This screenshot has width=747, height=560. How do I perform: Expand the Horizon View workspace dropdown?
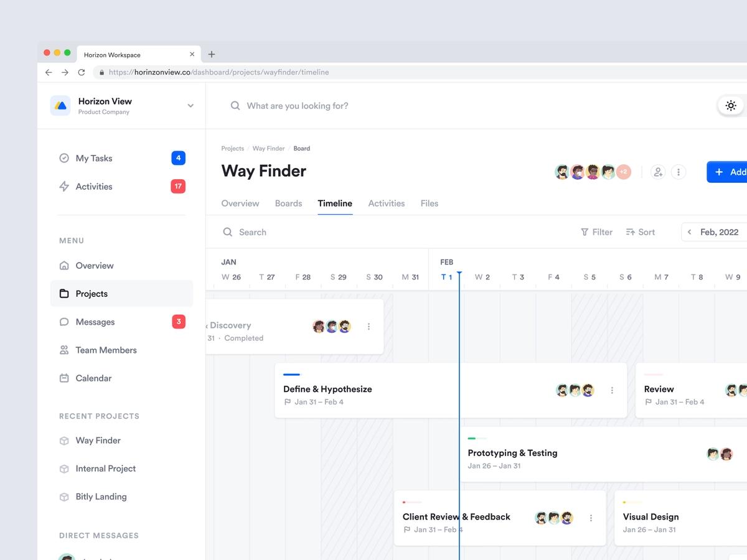(190, 106)
